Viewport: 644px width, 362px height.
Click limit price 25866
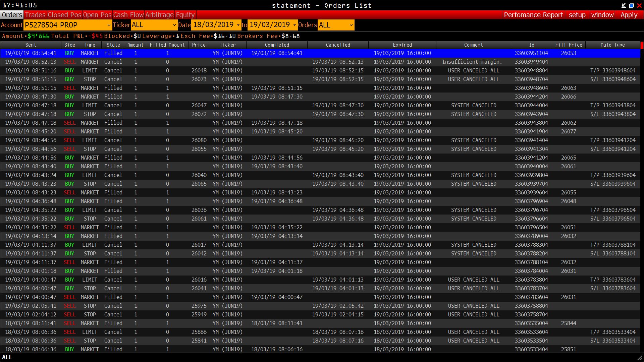(199, 332)
